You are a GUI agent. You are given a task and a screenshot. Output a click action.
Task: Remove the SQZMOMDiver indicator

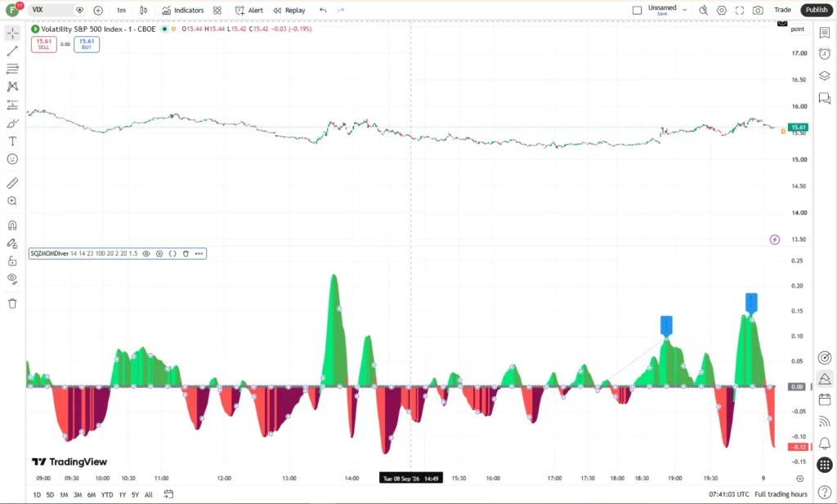coord(186,254)
